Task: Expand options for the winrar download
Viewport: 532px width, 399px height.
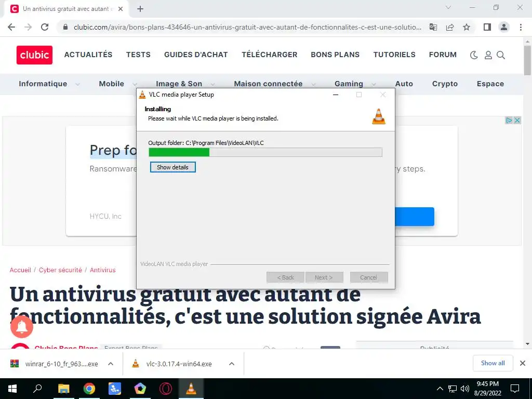Action: tap(111, 364)
